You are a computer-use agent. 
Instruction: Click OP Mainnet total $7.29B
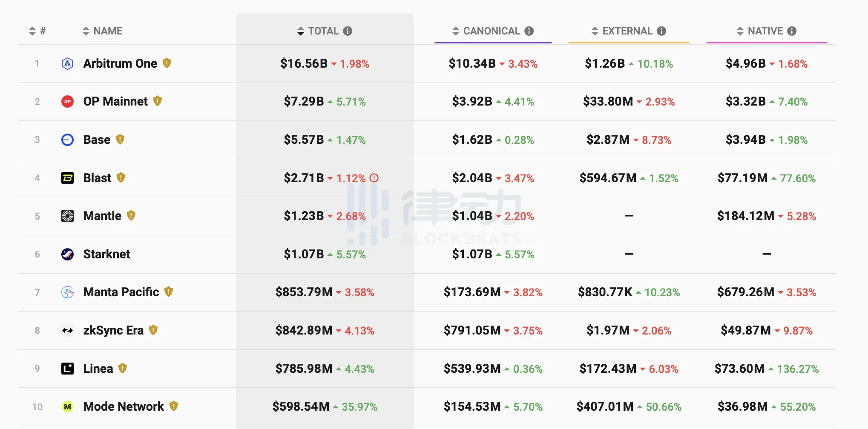(304, 102)
